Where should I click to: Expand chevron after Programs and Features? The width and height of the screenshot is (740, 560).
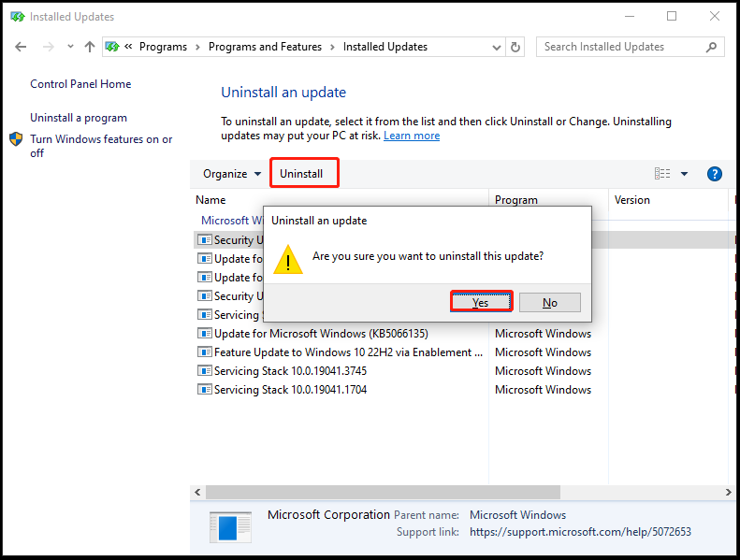coord(333,47)
